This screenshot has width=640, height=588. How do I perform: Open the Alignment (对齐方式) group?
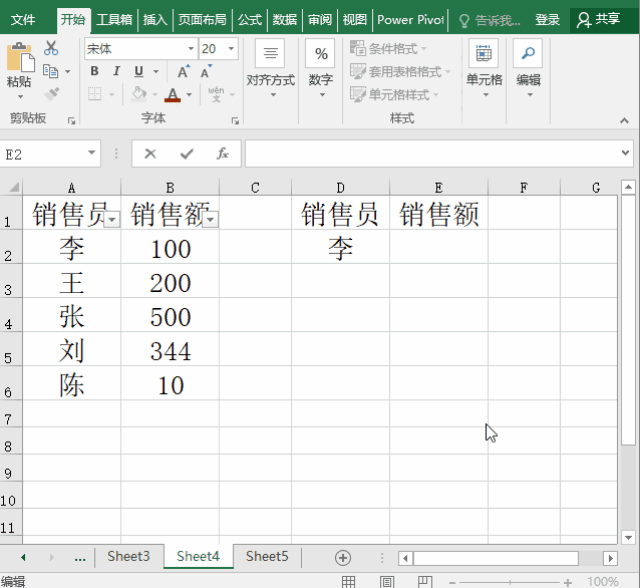[x=270, y=69]
